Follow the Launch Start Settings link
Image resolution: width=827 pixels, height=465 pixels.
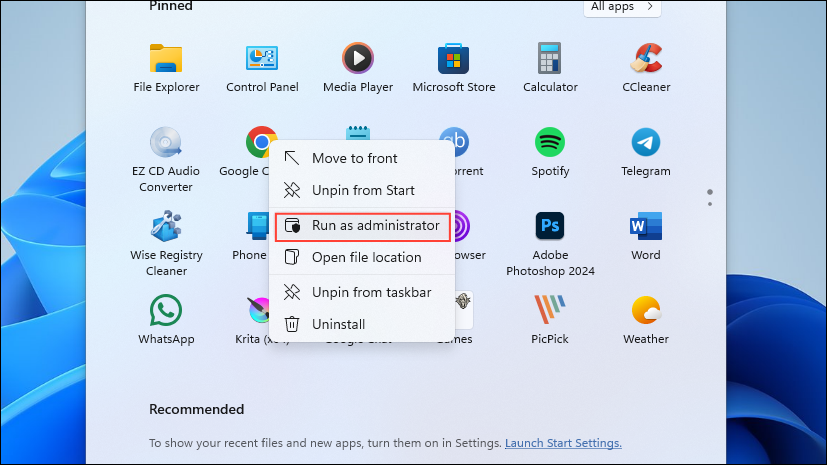click(563, 443)
